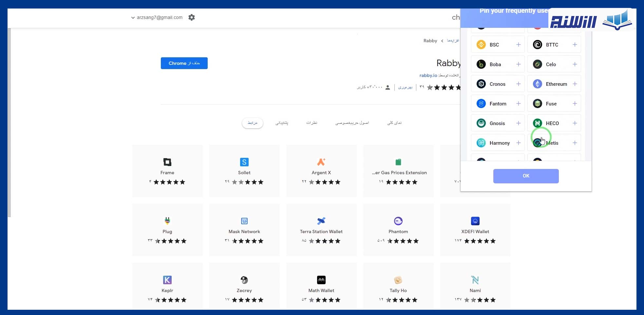Go to افزایه‌ها breadcrumb link

tap(453, 41)
